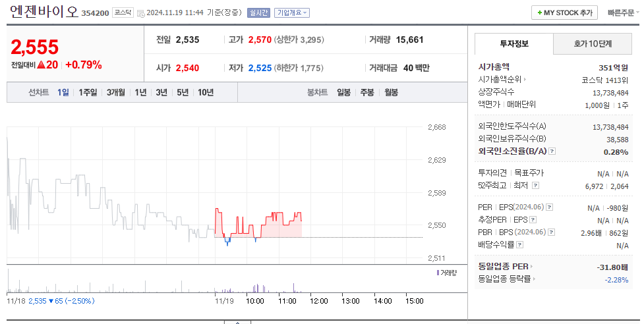
Task: Click the current price 2,555
Action: [35, 47]
